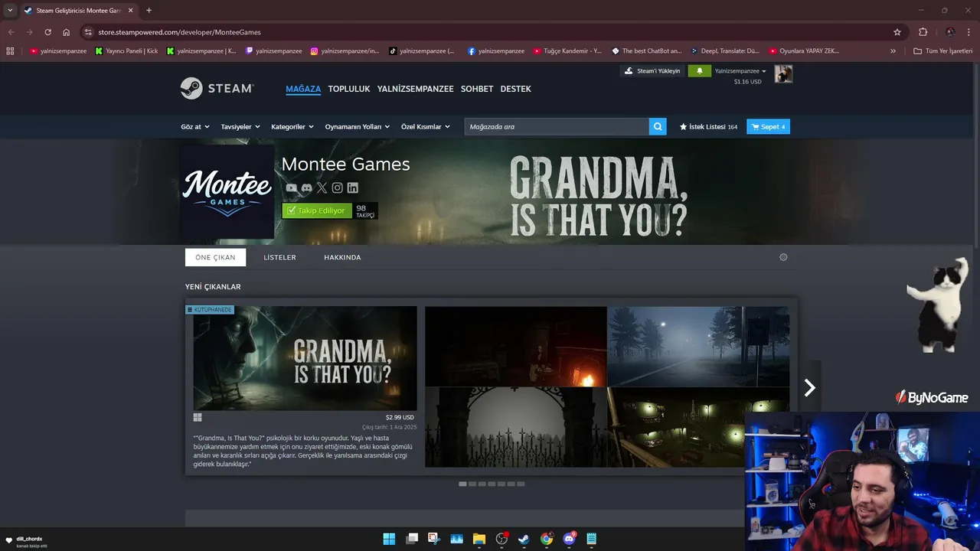Screen dimensions: 980x551
Task: Click the Steam'i Yükleyin button
Action: (x=652, y=70)
